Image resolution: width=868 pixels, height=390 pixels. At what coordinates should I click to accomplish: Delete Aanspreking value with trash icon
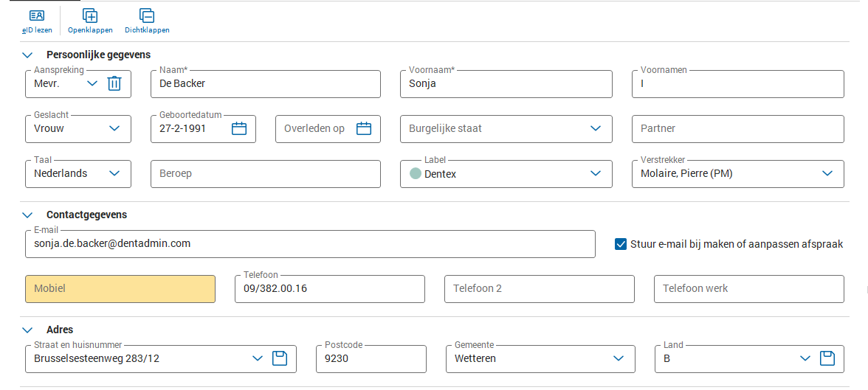[x=114, y=83]
